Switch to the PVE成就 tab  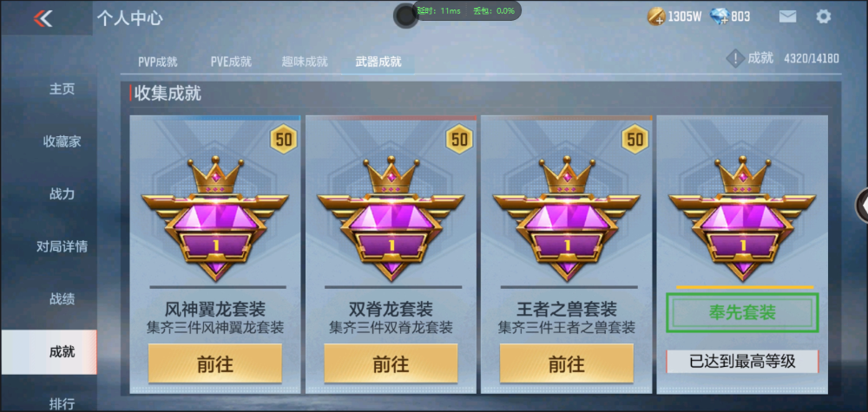(x=231, y=62)
